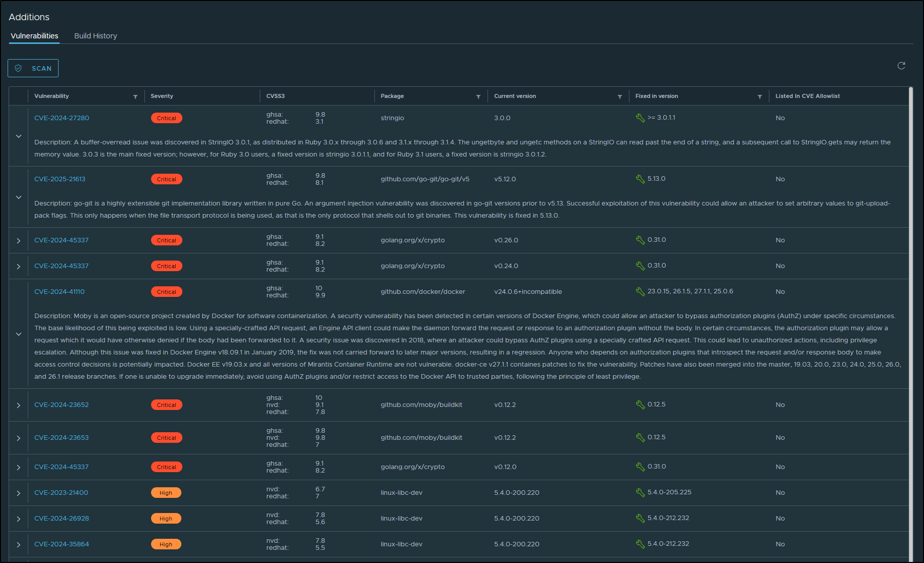Viewport: 924px width, 563px height.
Task: Expand the CVE-2024-26928 row
Action: pos(19,519)
